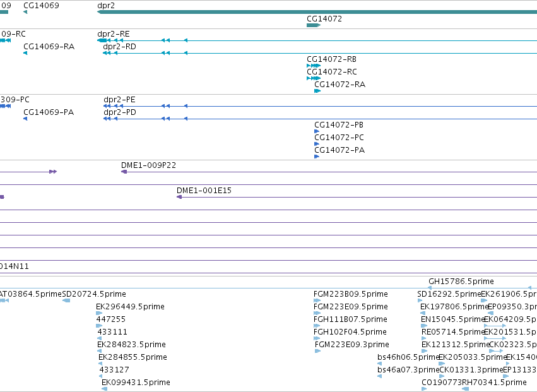
Task: Open transcript CG14072-RC
Action: click(x=332, y=72)
